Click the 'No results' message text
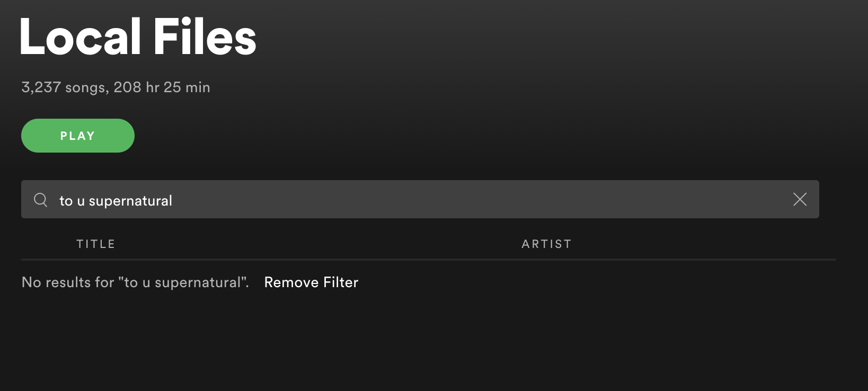868x391 pixels. pos(135,282)
